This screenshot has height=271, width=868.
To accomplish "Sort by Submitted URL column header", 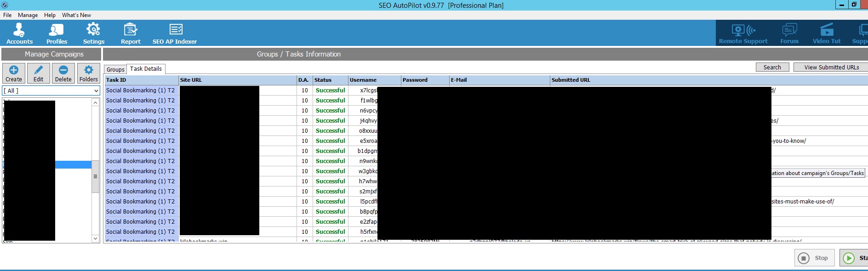I will [x=709, y=80].
